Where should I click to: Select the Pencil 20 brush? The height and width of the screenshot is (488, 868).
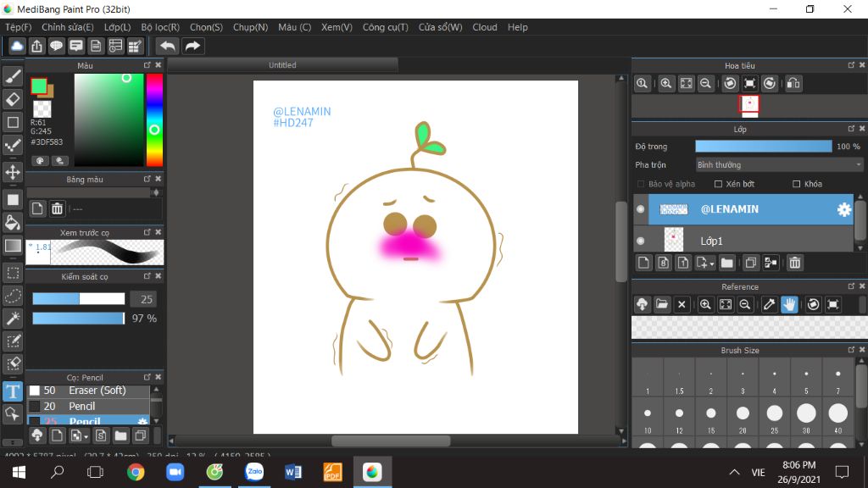(x=88, y=406)
